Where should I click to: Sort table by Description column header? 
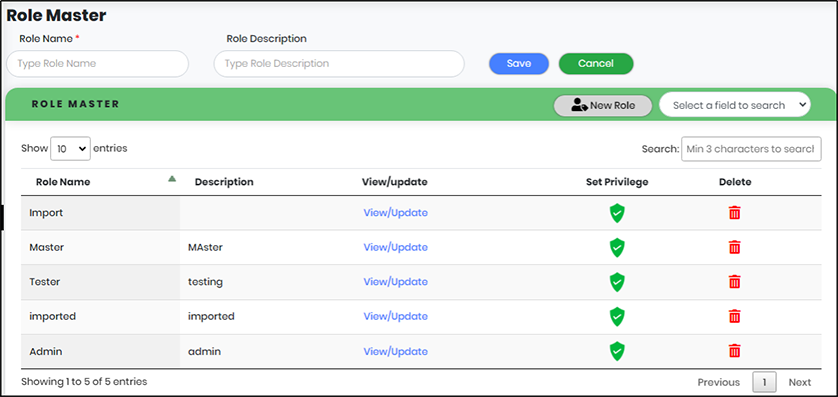point(224,182)
